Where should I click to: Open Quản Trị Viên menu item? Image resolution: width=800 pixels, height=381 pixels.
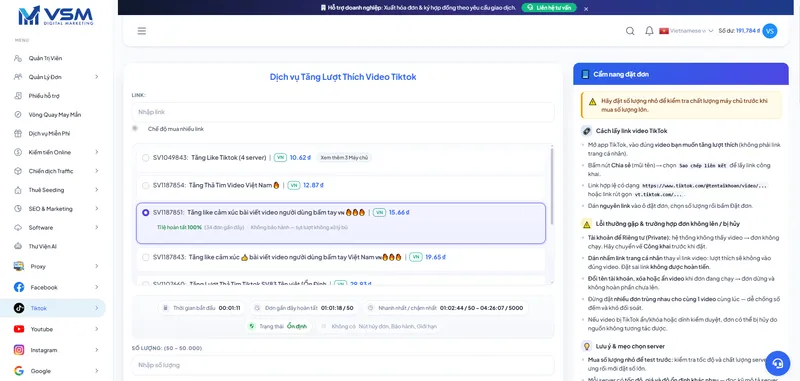click(53, 58)
